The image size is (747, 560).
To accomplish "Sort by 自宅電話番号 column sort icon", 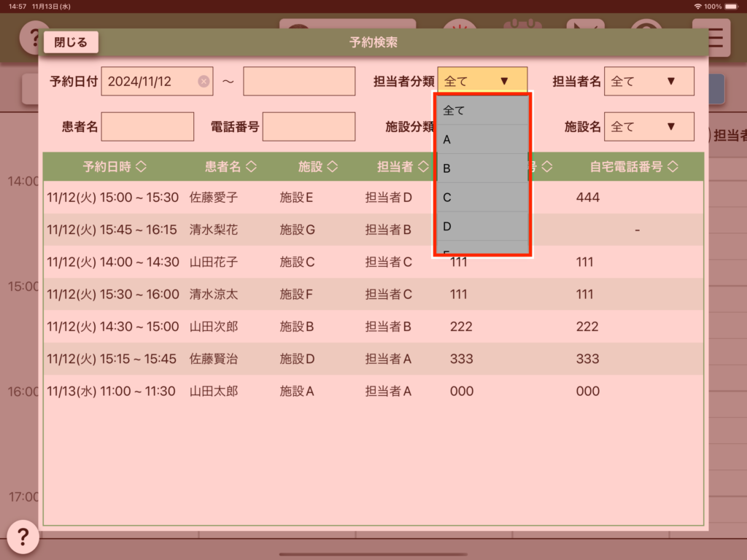I will (x=673, y=167).
